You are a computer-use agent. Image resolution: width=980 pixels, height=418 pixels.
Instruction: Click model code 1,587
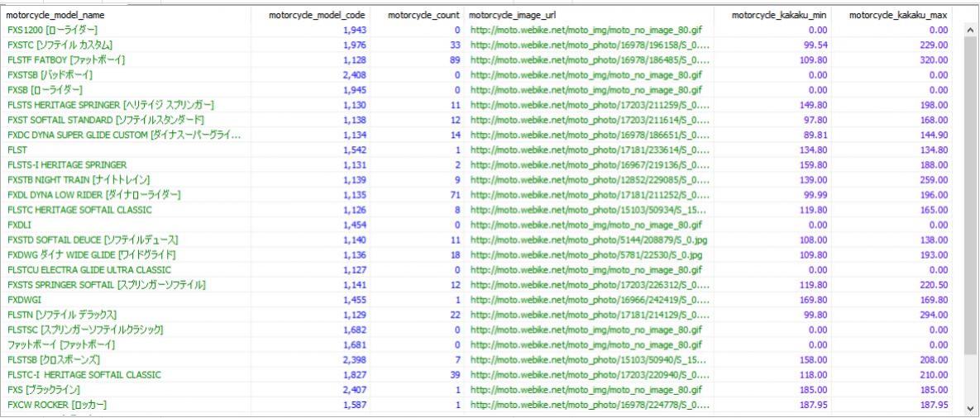pos(355,404)
